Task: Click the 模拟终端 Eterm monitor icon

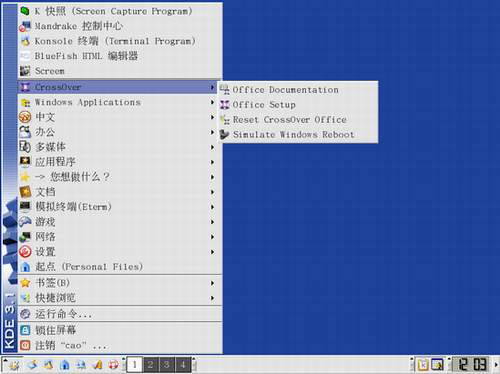Action: click(x=25, y=207)
